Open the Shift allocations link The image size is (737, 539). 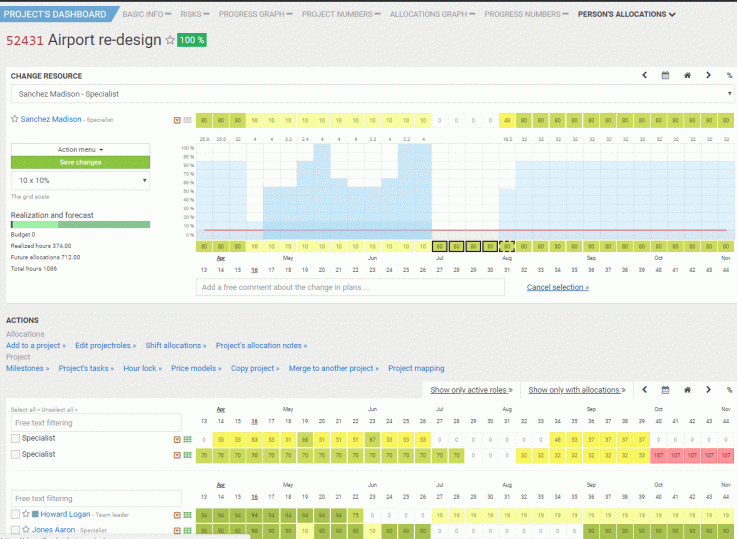[176, 345]
